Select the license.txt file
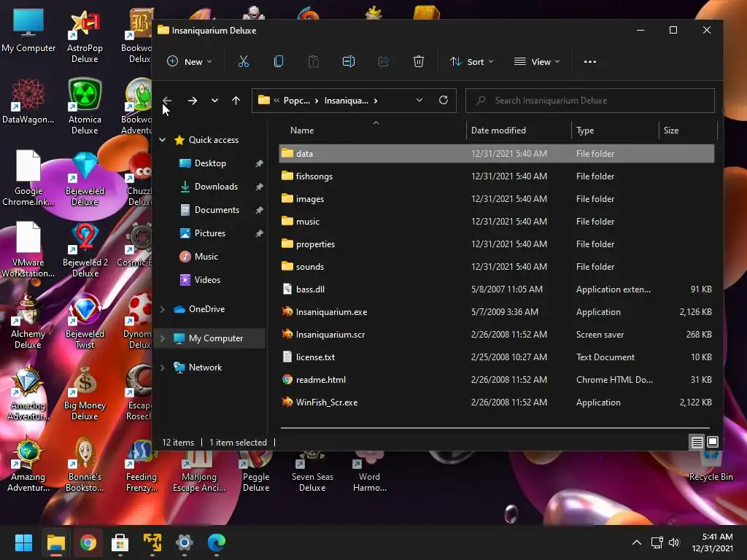 pyautogui.click(x=496, y=357)
